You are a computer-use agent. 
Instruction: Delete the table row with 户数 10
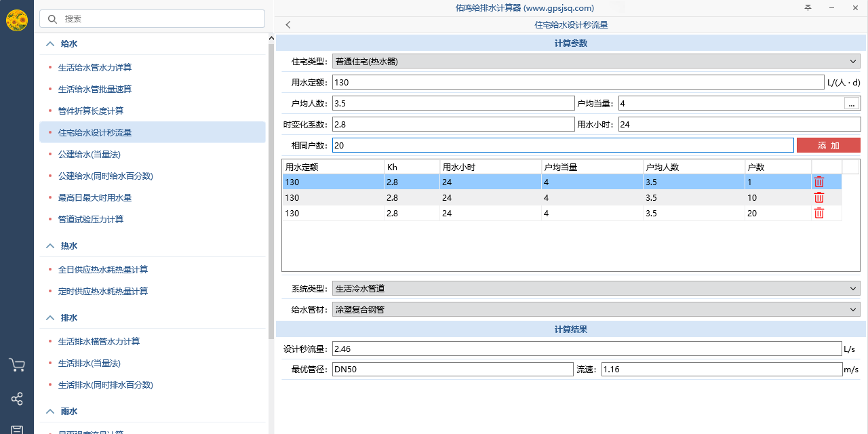tap(819, 197)
